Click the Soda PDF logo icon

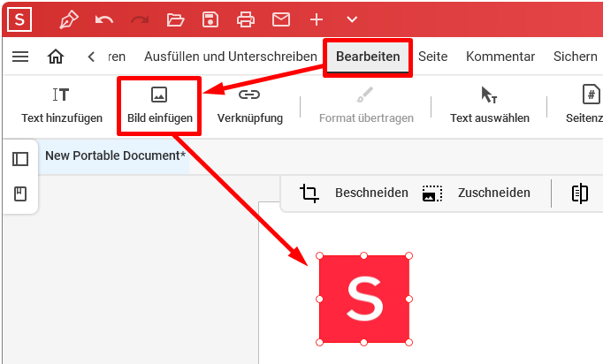click(x=19, y=19)
